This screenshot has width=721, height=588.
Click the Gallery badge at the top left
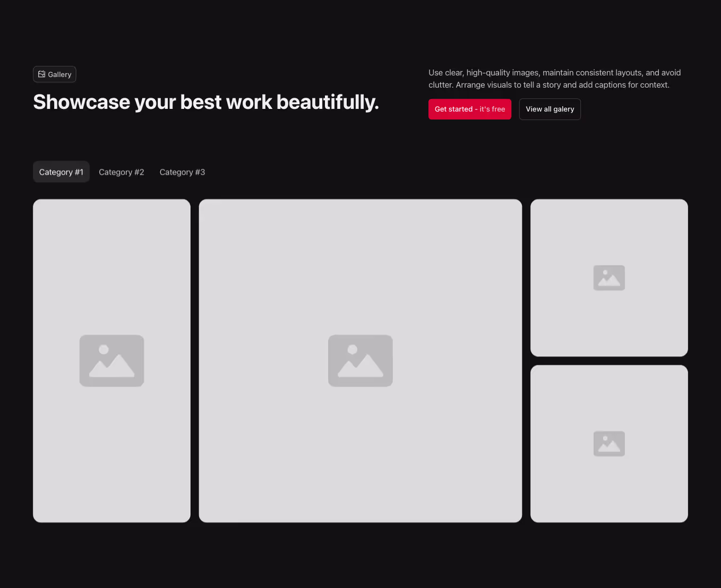click(x=54, y=74)
